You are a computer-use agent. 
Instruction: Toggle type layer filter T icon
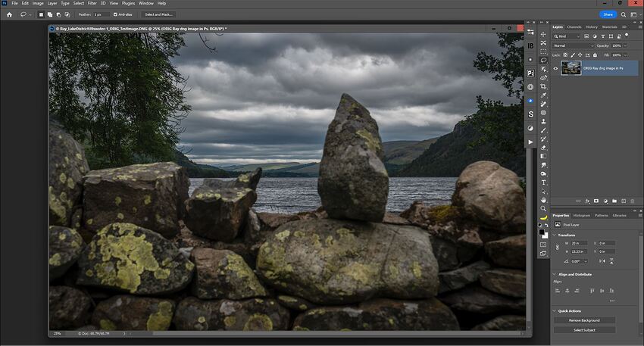[x=602, y=36]
